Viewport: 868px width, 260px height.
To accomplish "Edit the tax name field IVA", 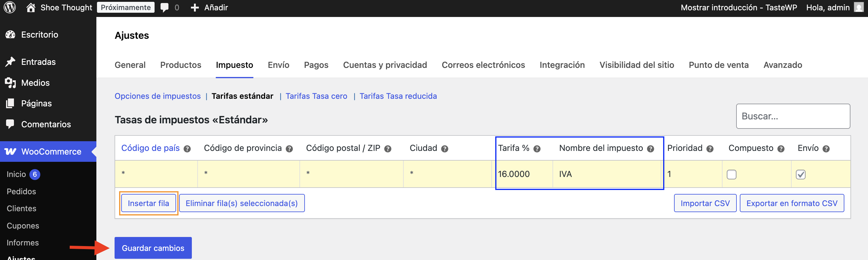I will [607, 174].
